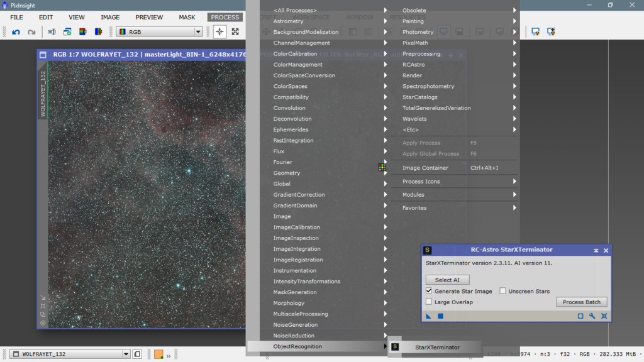The width and height of the screenshot is (644, 362).
Task: Click second monitor icon in top-right toolbar
Action: click(x=551, y=32)
